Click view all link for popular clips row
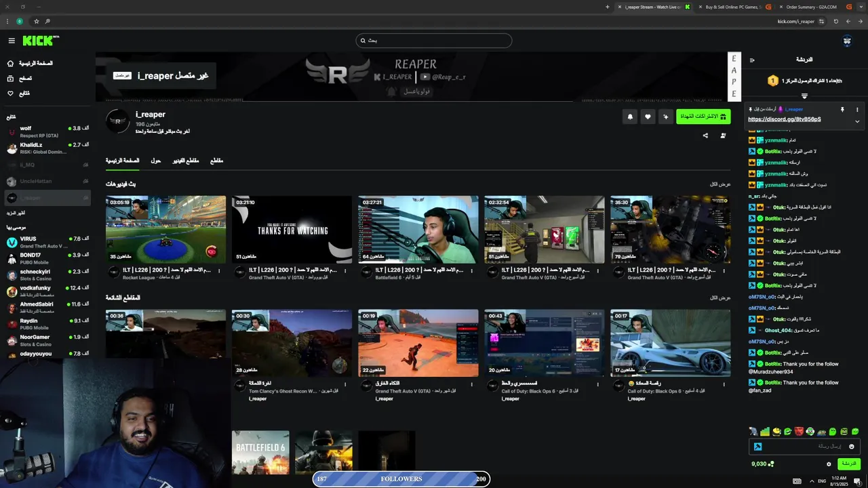Image resolution: width=868 pixels, height=488 pixels. [x=720, y=298]
